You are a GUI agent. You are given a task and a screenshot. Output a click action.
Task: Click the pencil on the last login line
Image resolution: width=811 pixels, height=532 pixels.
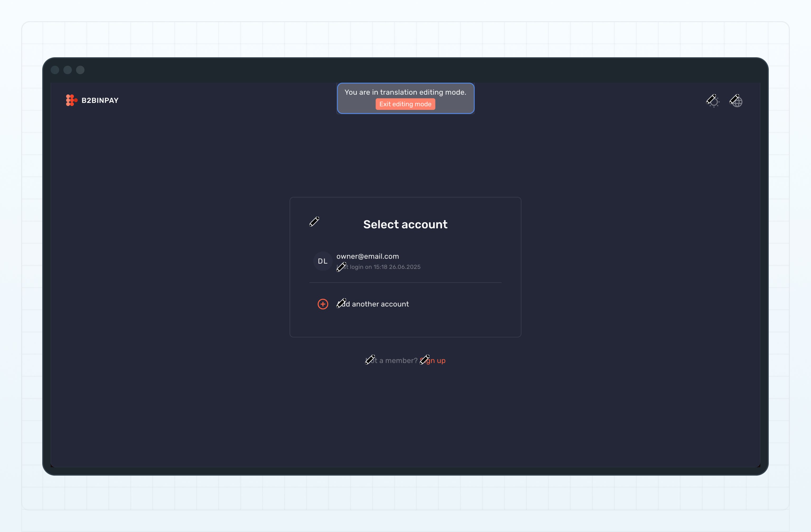click(x=341, y=267)
